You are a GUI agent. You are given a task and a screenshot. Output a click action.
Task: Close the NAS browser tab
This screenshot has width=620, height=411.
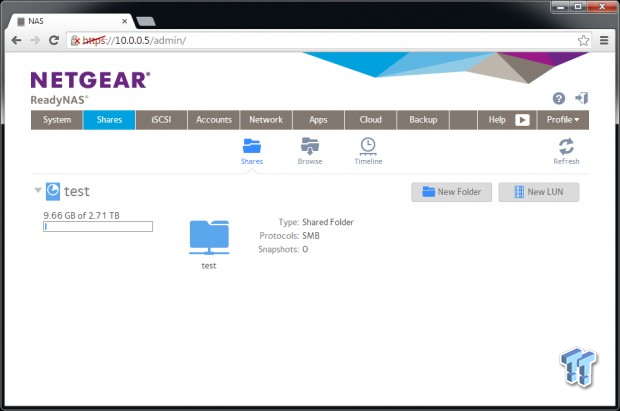click(124, 21)
